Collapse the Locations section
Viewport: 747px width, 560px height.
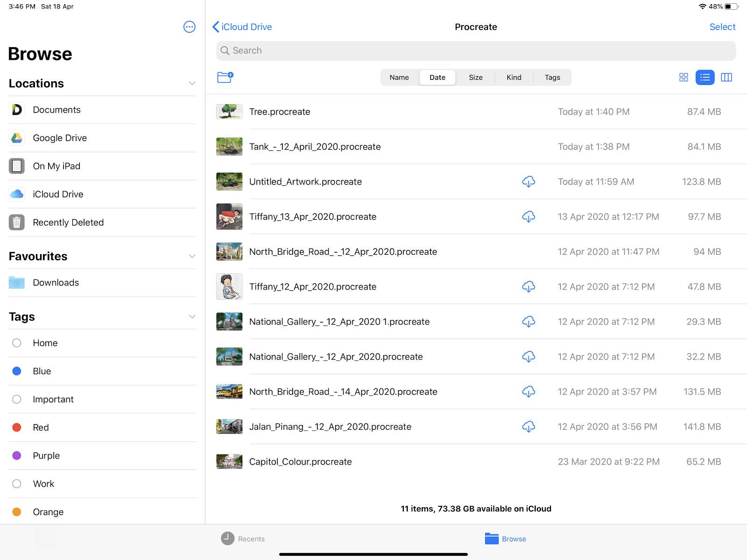[192, 84]
